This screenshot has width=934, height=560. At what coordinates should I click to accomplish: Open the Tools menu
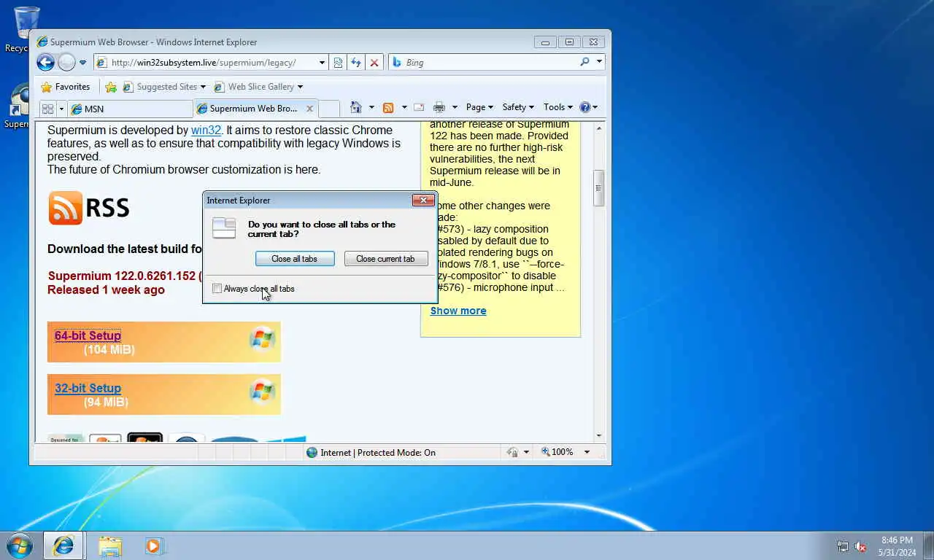[558, 107]
